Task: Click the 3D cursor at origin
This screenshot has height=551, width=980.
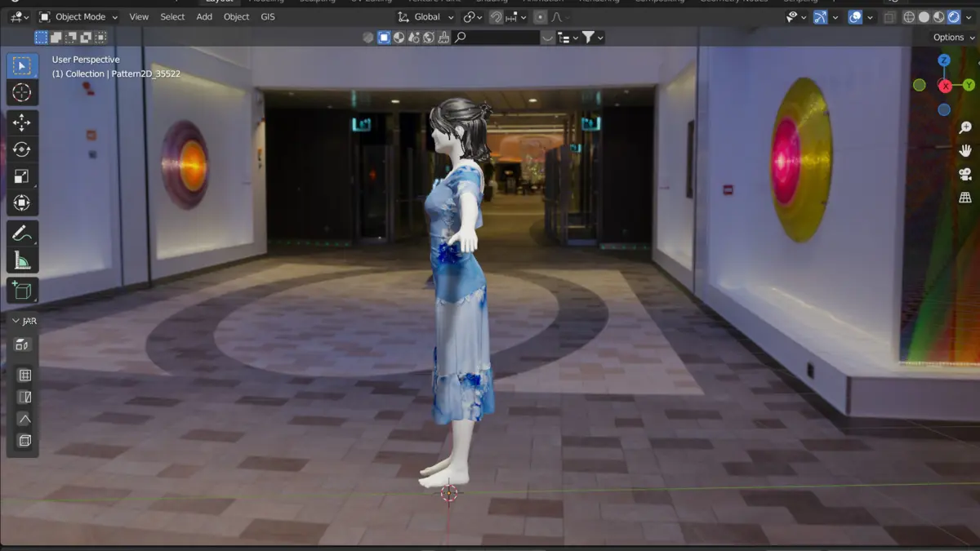Action: pos(449,492)
